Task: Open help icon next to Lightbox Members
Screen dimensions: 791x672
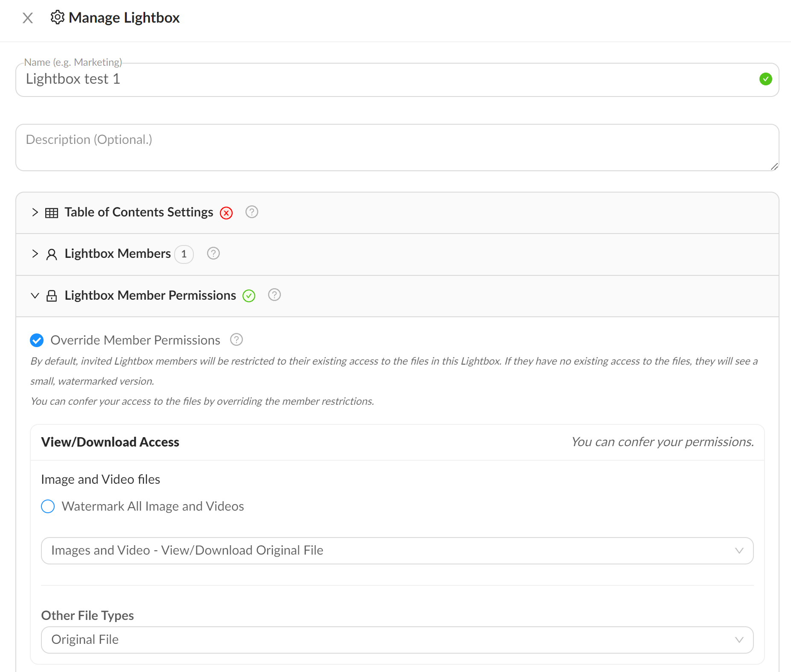Action: pyautogui.click(x=213, y=254)
